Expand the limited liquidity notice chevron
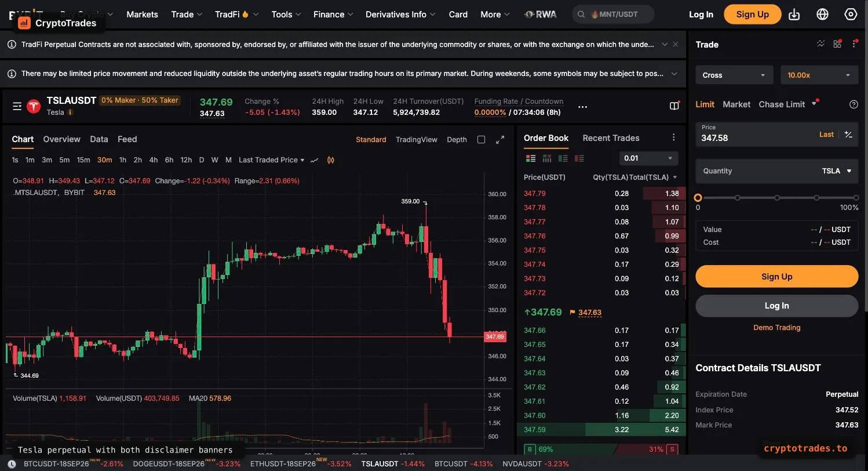This screenshot has height=471, width=868. click(x=674, y=74)
